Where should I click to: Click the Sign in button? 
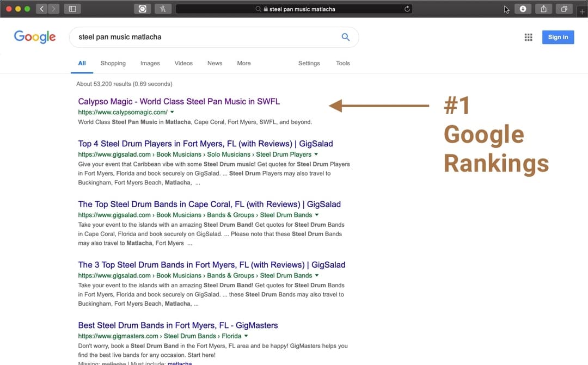click(558, 37)
